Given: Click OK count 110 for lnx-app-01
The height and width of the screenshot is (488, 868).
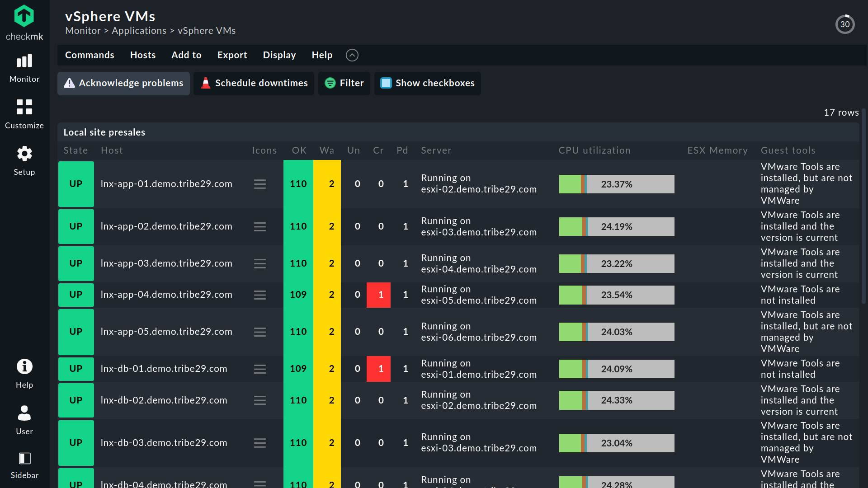Looking at the screenshot, I should [x=298, y=184].
